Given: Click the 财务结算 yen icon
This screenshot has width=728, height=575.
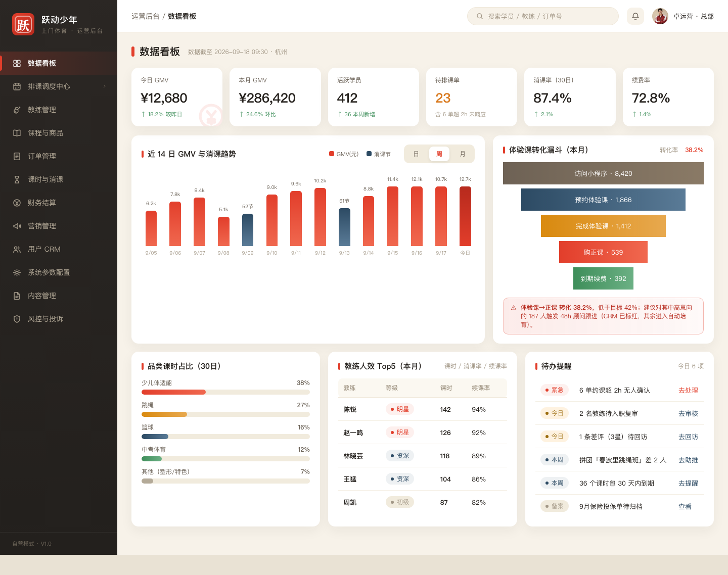Looking at the screenshot, I should (17, 203).
